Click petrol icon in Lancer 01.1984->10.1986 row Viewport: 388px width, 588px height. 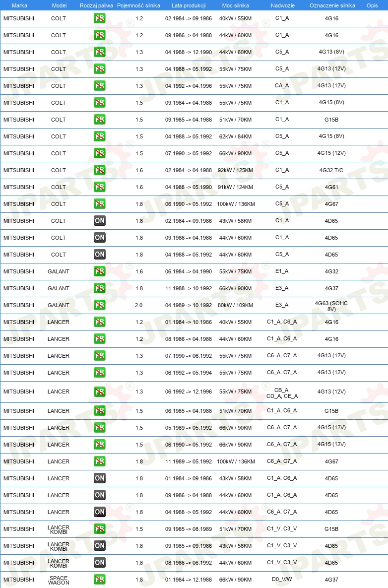tap(99, 322)
